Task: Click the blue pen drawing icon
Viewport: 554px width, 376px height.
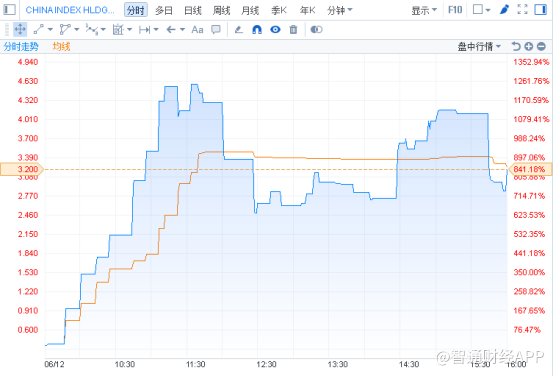Action: pos(504,10)
